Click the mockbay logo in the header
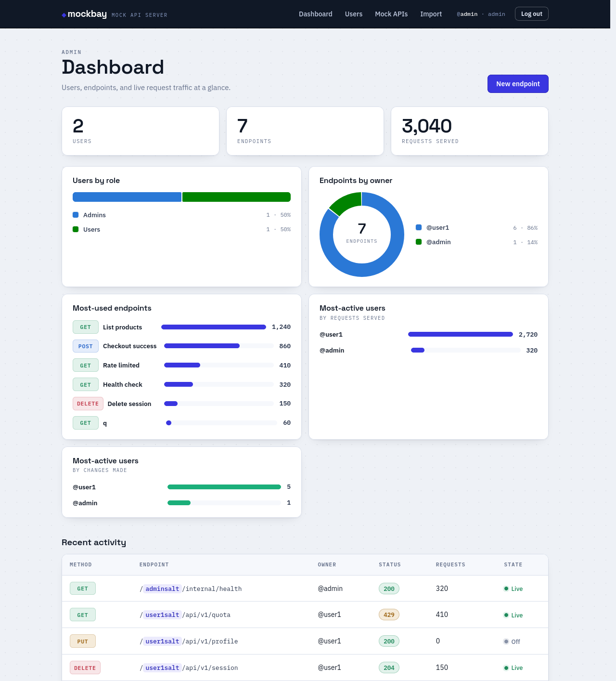This screenshot has height=681, width=616. pyautogui.click(x=84, y=14)
